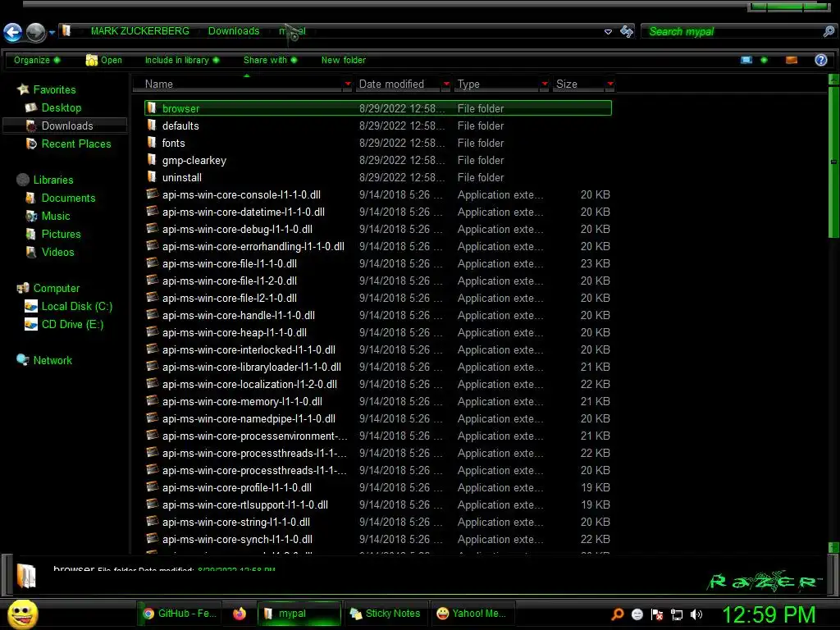Image resolution: width=840 pixels, height=630 pixels.
Task: Click the grey Forward arrow button
Action: [x=36, y=32]
